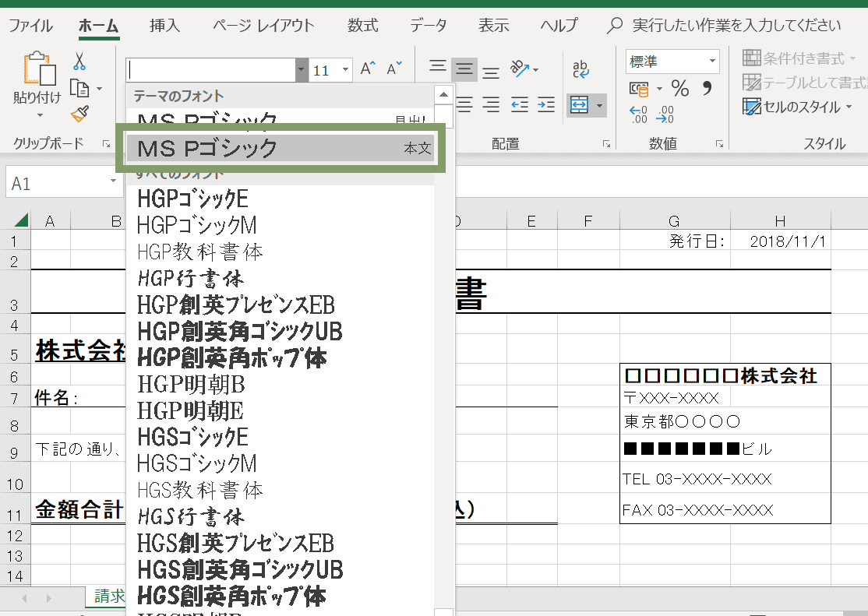
Task: Apply the comma style icon
Action: click(707, 90)
